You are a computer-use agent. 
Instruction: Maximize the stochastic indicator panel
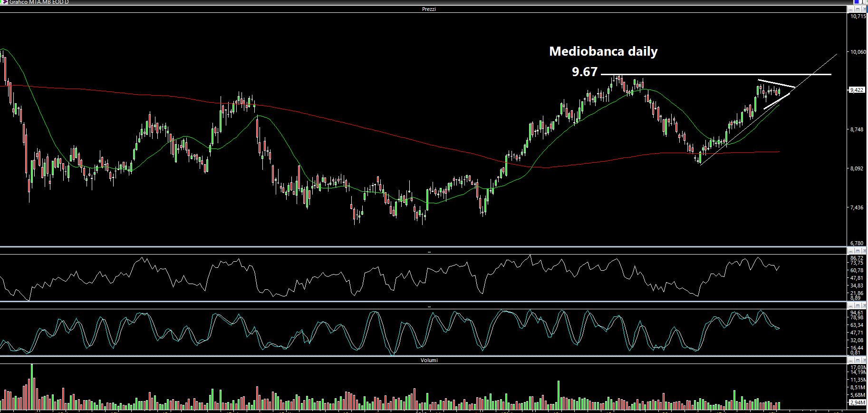point(858,305)
